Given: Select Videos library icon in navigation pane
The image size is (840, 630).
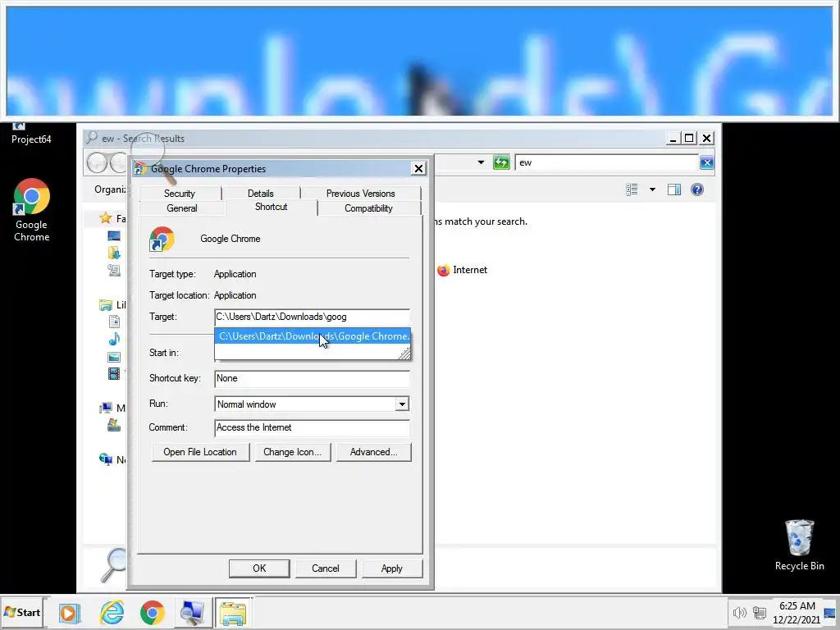Looking at the screenshot, I should [114, 373].
